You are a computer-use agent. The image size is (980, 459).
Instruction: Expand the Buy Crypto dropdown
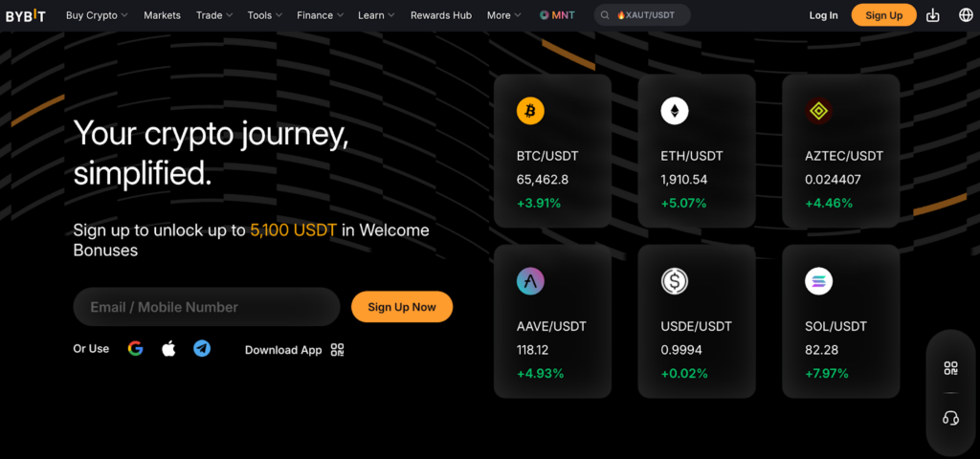pos(97,15)
